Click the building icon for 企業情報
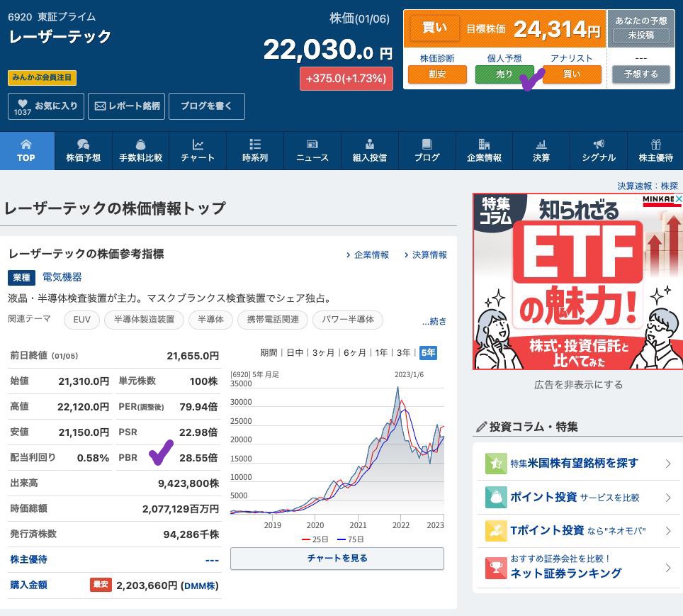683x616 pixels. [484, 144]
